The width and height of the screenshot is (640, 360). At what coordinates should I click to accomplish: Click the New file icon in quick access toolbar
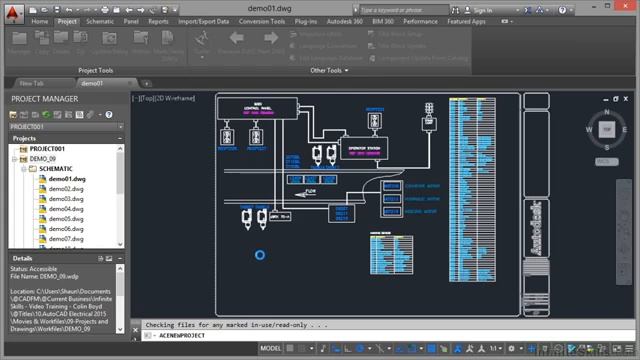pyautogui.click(x=33, y=10)
